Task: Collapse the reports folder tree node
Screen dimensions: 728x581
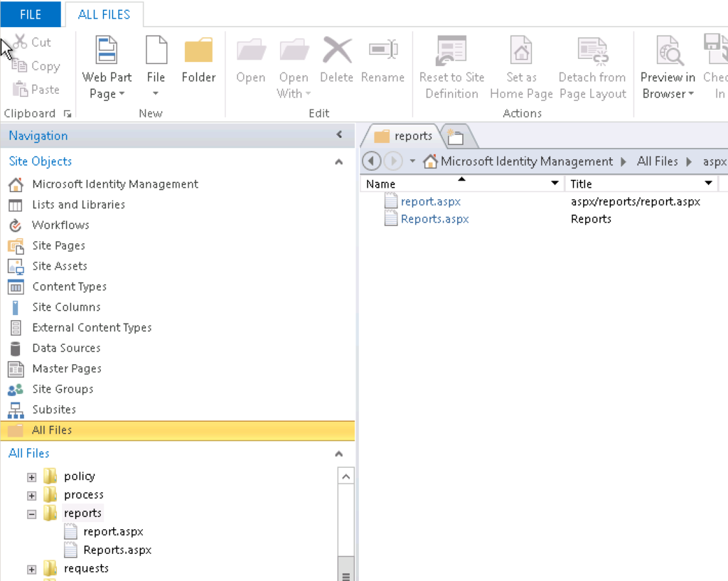Action: [31, 513]
